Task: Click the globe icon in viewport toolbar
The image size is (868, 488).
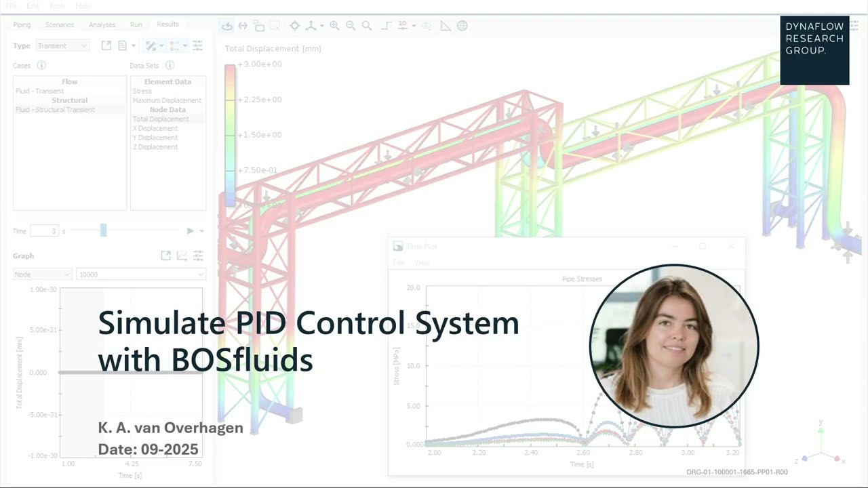Action: pyautogui.click(x=462, y=26)
